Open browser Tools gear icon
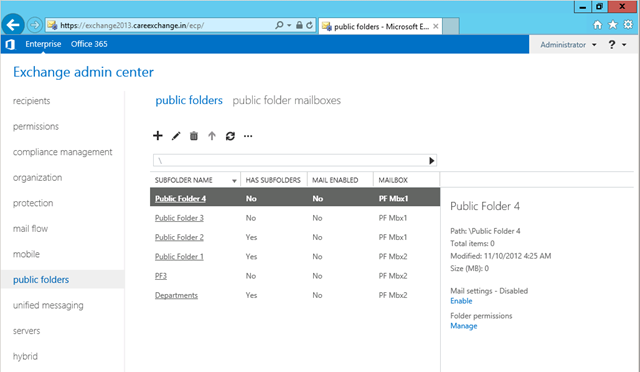The height and width of the screenshot is (372, 640). (628, 25)
